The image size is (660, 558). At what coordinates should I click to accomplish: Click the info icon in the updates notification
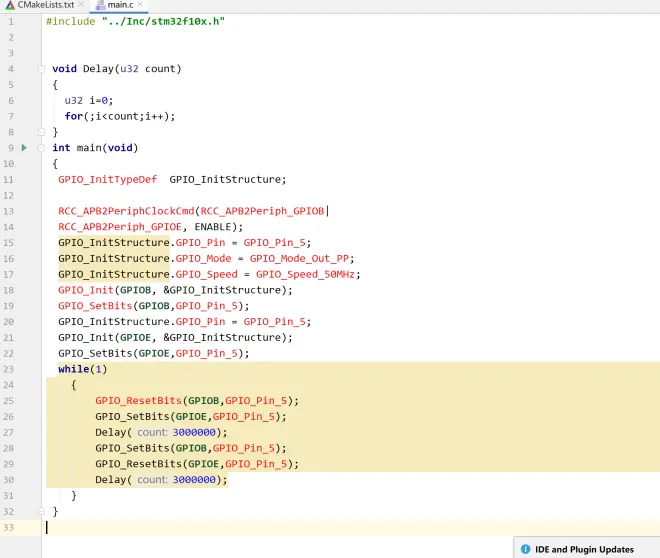pos(525,549)
